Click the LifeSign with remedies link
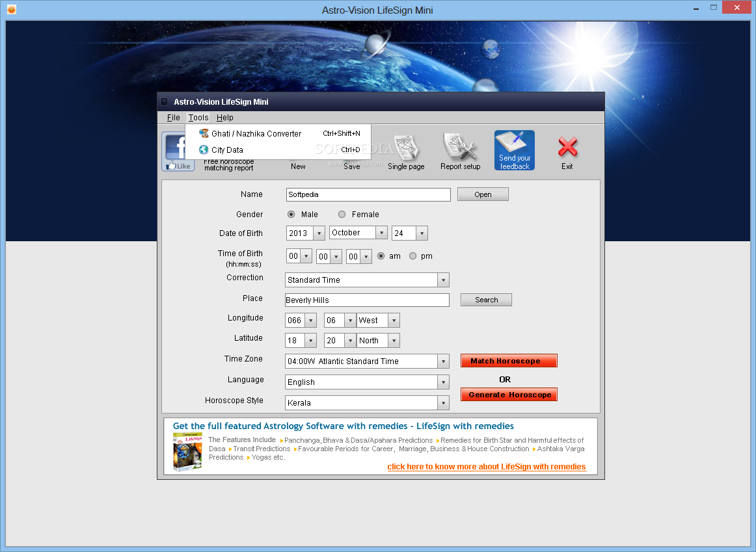Screen dimensions: 756x552 coord(487,467)
